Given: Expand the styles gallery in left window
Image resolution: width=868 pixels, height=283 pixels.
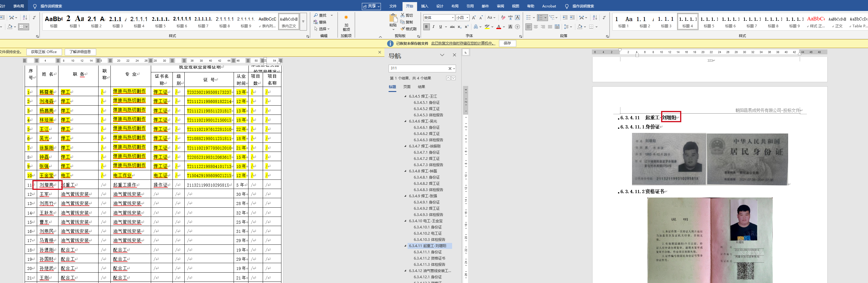Looking at the screenshot, I should click(x=303, y=22).
